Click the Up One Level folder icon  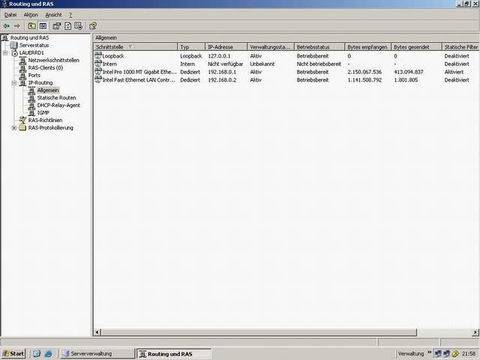pyautogui.click(x=32, y=26)
